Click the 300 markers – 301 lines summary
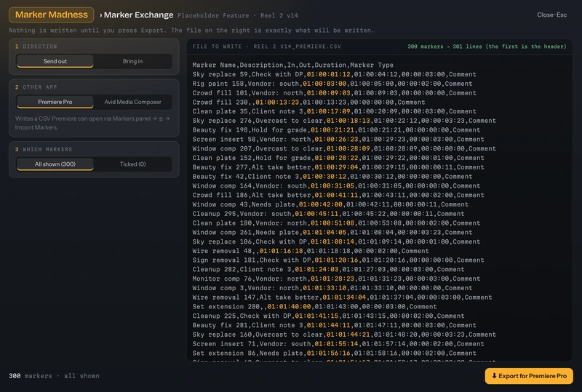 (x=487, y=47)
